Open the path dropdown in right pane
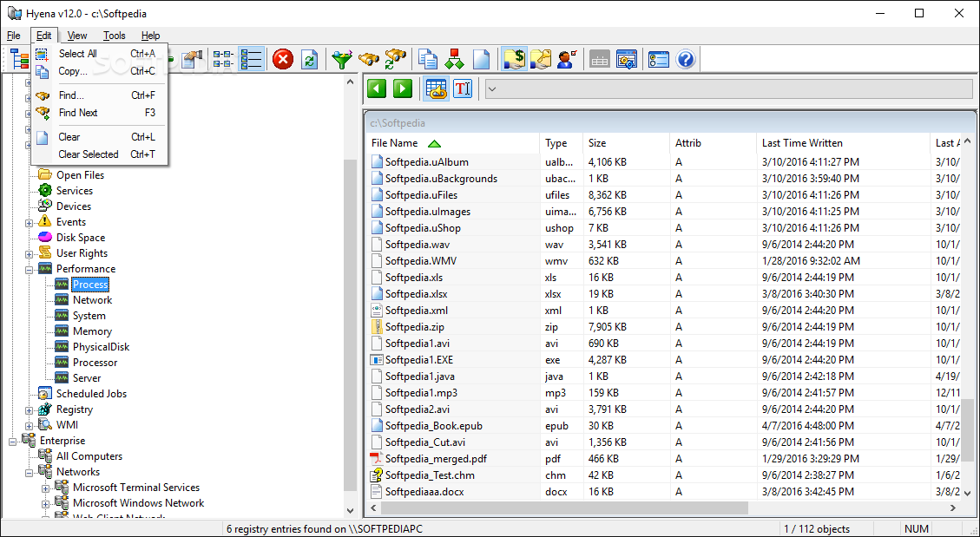 (492, 88)
